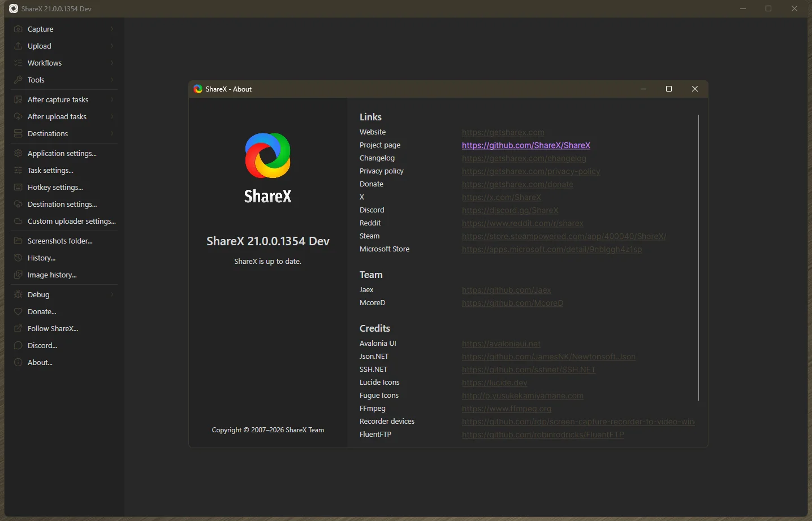This screenshot has height=521, width=812.
Task: Click the About dialog vertical scrollbar
Action: (x=698, y=258)
